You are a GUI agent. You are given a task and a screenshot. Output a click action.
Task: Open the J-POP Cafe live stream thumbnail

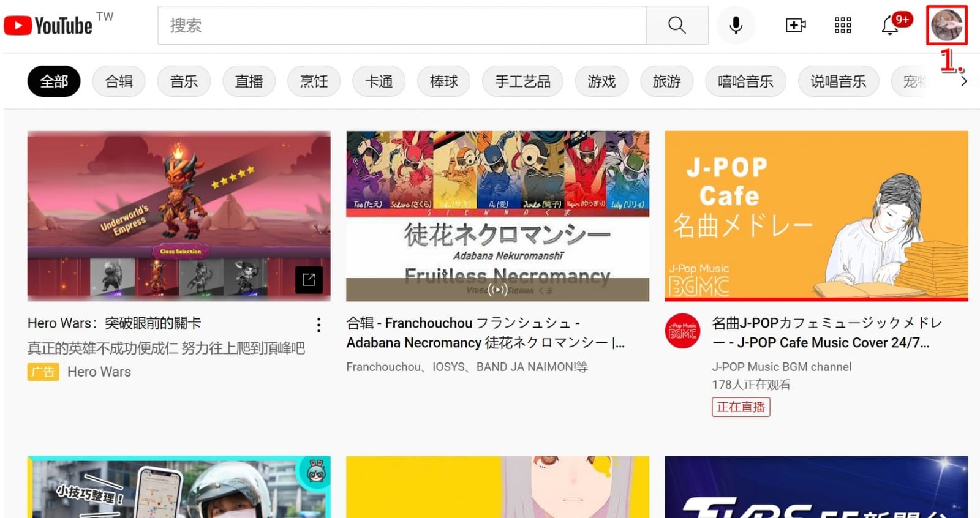point(816,216)
